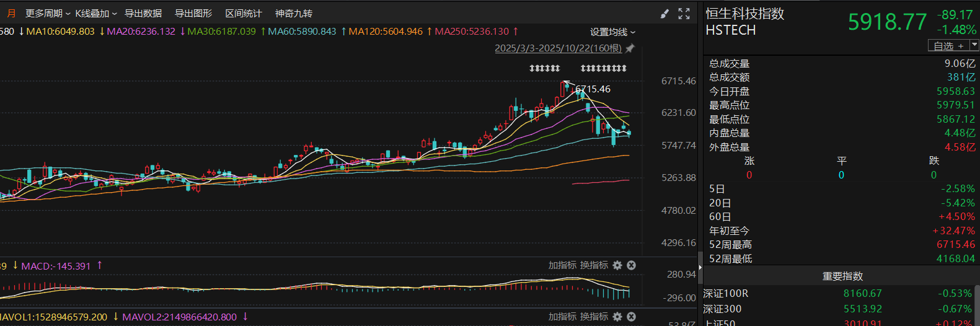Collapse right panel with the arrow handle
Viewport: 980px width, 326px height.
(x=700, y=268)
